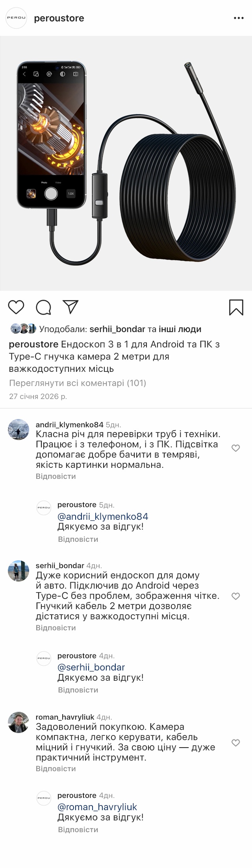Open the peroustore username in the header
This screenshot has width=252, height=868.
tap(59, 18)
